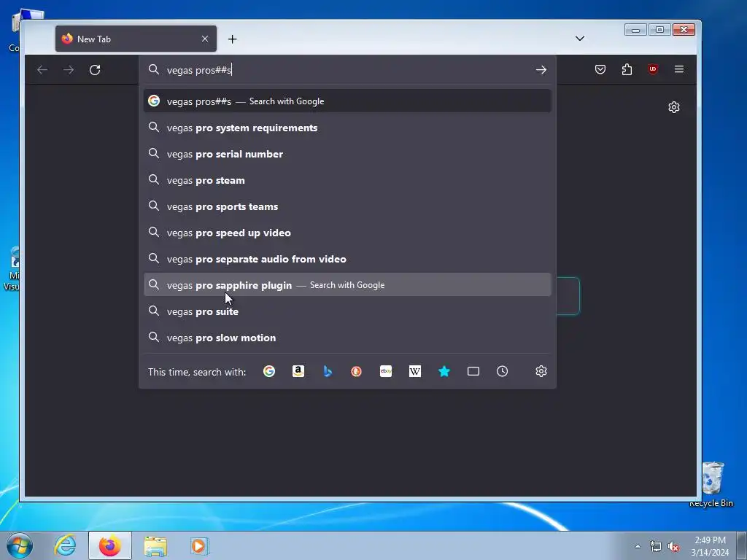Launch Internet Explorer from taskbar
Viewport: 747px width, 560px height.
click(x=65, y=545)
